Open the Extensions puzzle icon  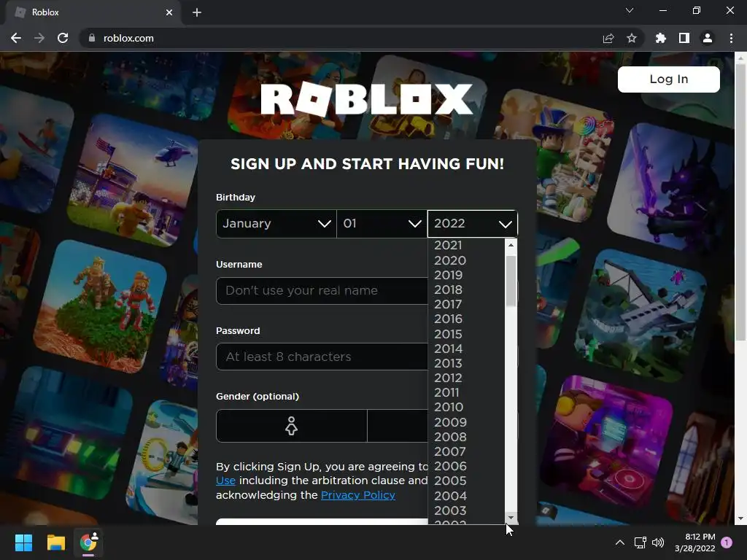click(661, 38)
